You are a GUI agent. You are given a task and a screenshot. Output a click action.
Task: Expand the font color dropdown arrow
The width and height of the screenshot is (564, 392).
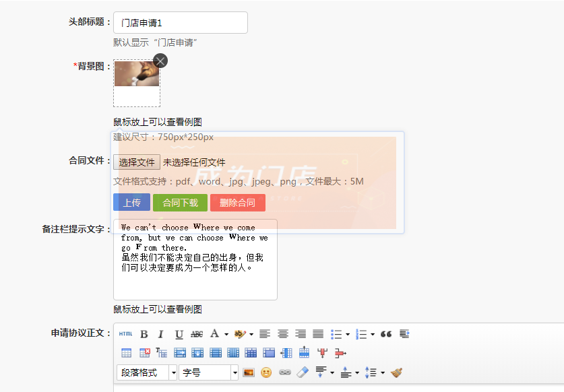pyautogui.click(x=226, y=334)
